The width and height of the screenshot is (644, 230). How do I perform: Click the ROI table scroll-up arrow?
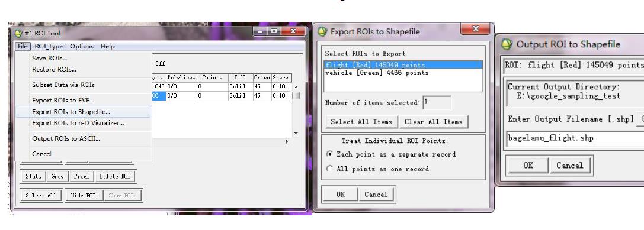pos(296,87)
